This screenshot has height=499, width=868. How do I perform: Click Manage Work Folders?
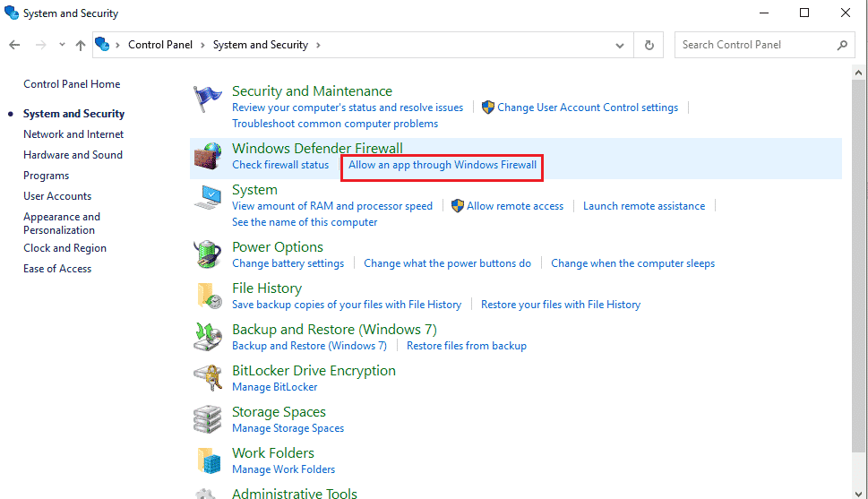tap(283, 469)
